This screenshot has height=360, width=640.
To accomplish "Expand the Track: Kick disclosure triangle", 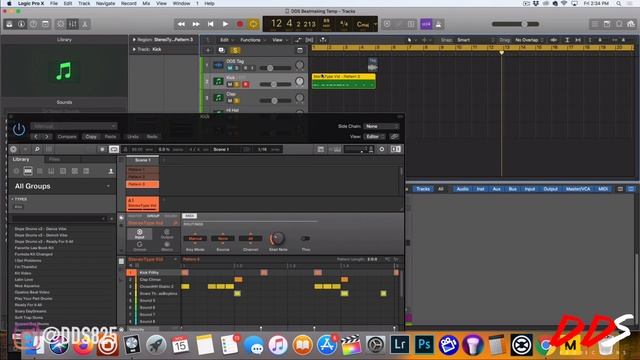I will pos(134,49).
